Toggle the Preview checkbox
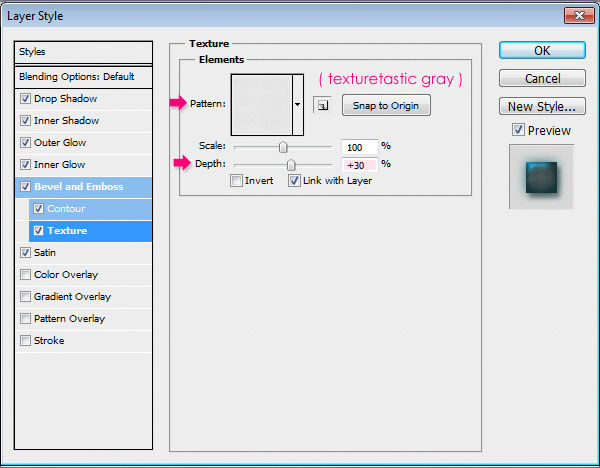 (x=518, y=130)
